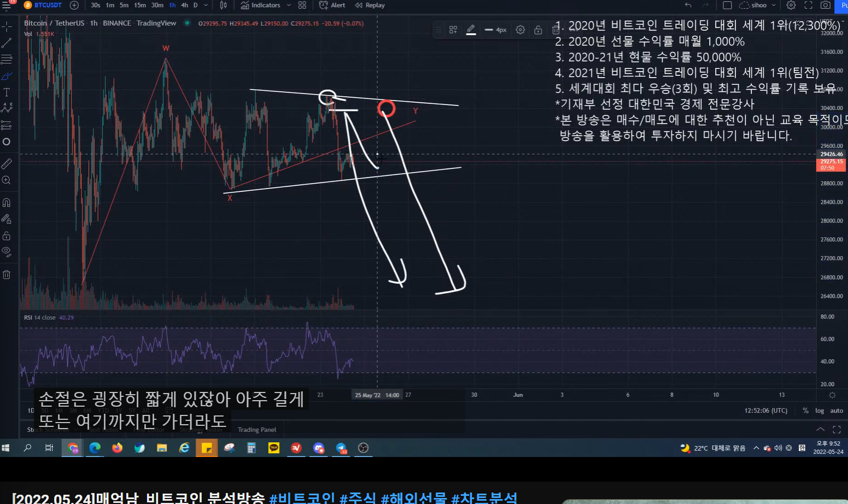The image size is (848, 504).
Task: Click the #비트코인 hashtag link
Action: [302, 498]
